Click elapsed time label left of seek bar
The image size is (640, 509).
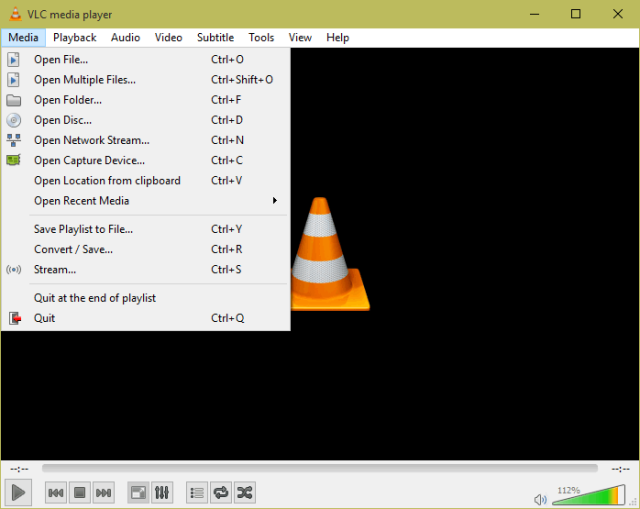pyautogui.click(x=19, y=469)
